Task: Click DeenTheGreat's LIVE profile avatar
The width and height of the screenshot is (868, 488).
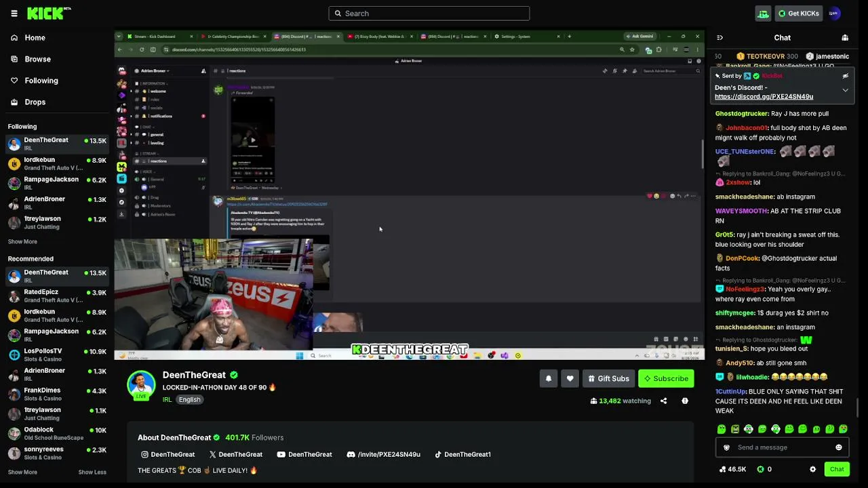Action: (x=141, y=386)
